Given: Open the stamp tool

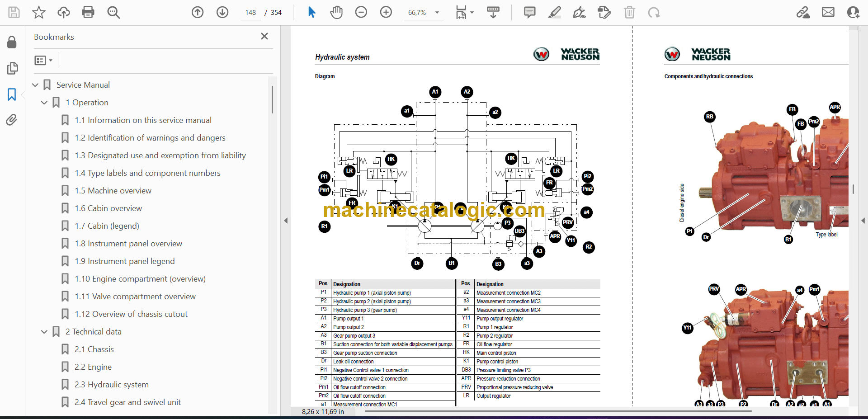Looking at the screenshot, I should 604,12.
